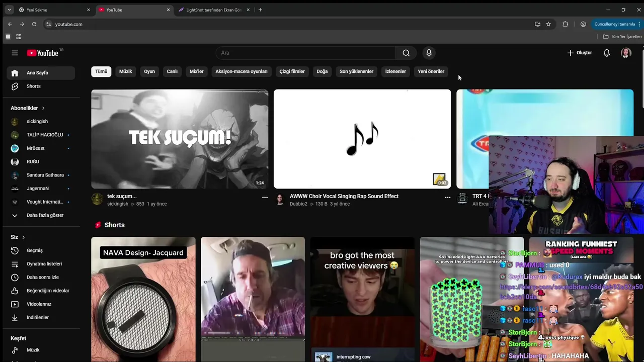Open the YouTube hamburger guide menu
Viewport: 644px width, 362px height.
(15, 53)
